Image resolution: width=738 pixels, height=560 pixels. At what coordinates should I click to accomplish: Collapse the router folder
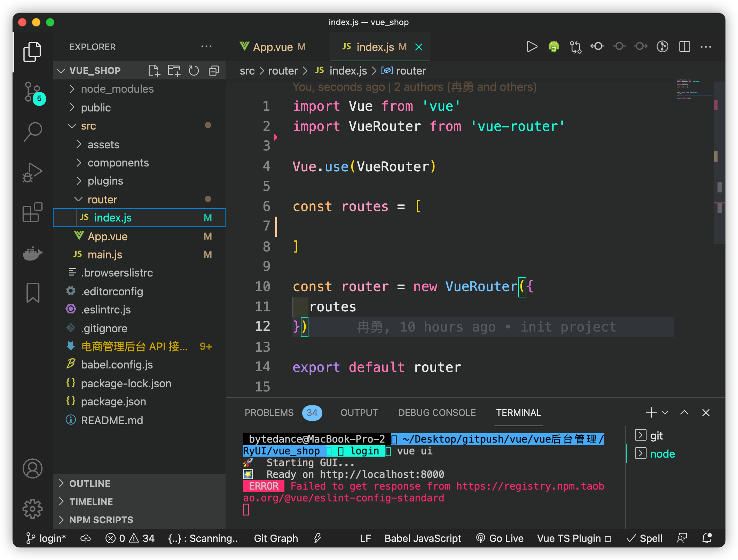(139, 200)
